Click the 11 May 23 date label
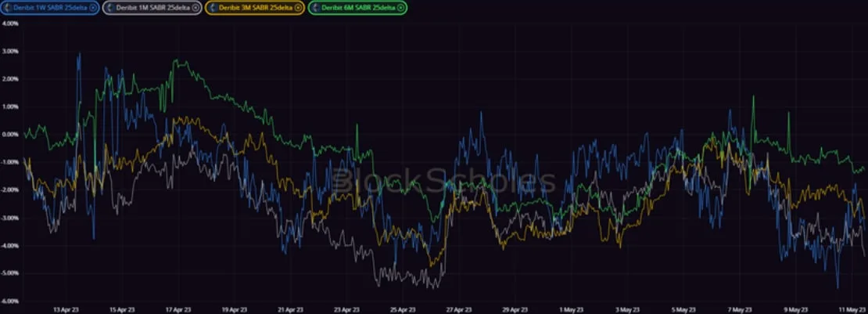 [x=852, y=309]
